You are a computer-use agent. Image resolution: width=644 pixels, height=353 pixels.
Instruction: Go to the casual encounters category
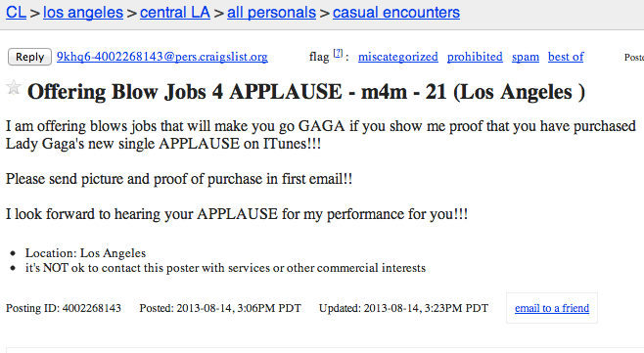click(x=396, y=13)
